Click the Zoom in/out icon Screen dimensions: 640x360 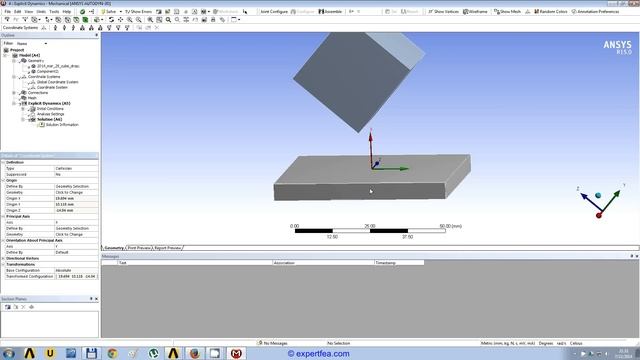pos(129,20)
